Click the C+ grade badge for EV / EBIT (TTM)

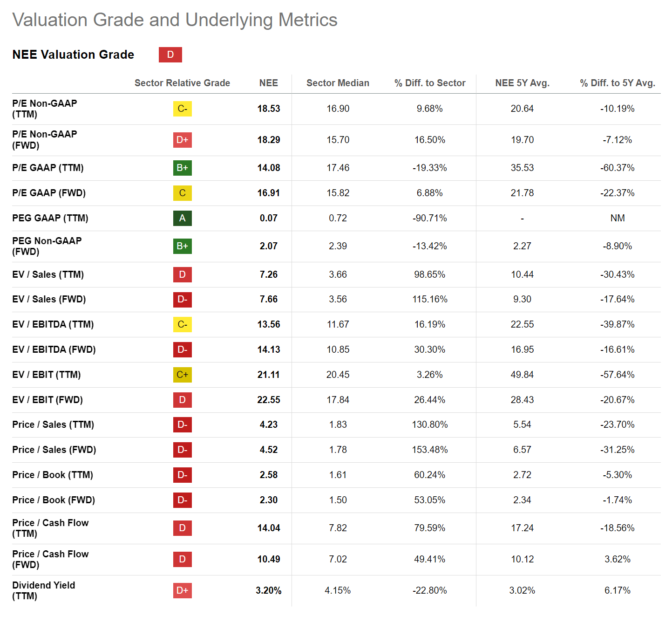click(182, 375)
